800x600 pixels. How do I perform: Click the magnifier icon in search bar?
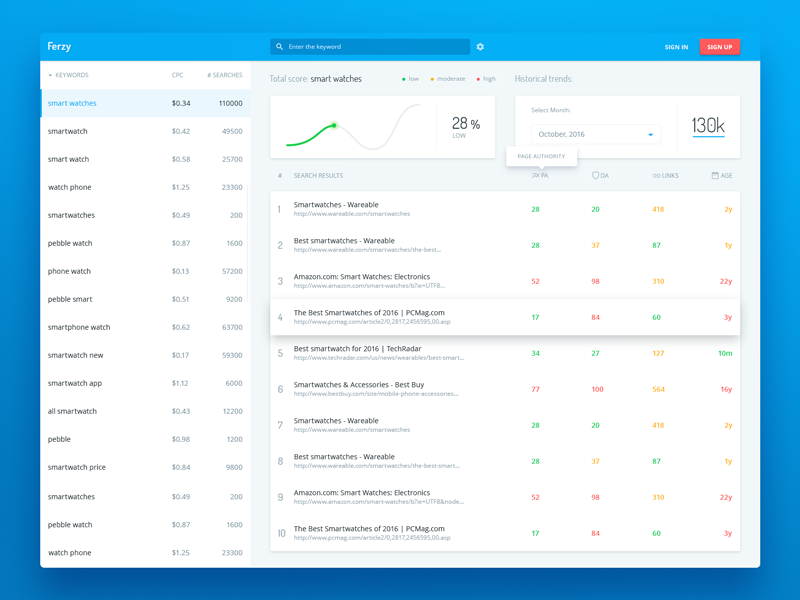[280, 47]
